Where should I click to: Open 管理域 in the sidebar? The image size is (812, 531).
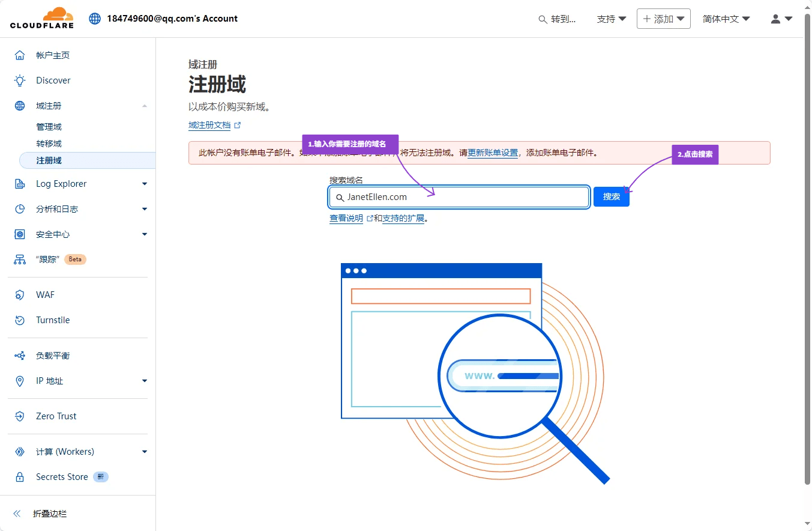pos(49,127)
